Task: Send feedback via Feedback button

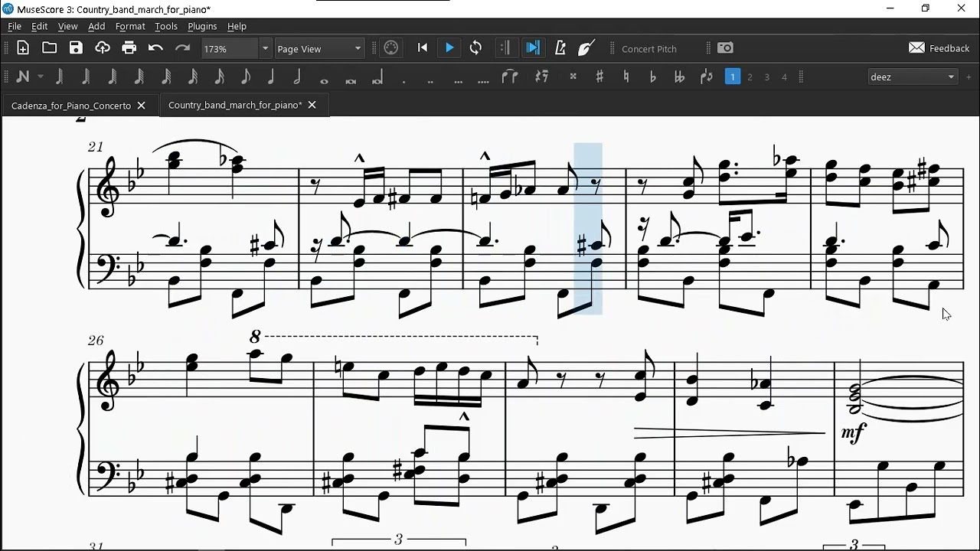Action: click(x=939, y=48)
